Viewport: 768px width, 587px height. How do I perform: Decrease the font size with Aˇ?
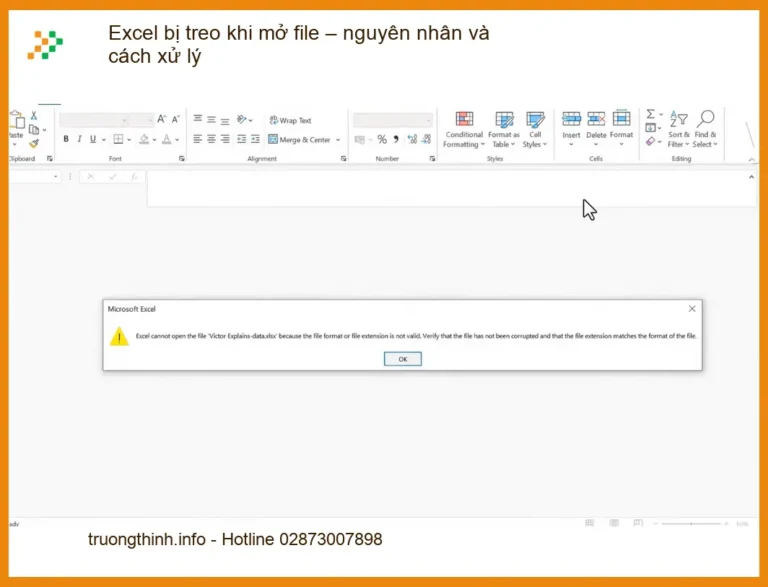point(176,119)
